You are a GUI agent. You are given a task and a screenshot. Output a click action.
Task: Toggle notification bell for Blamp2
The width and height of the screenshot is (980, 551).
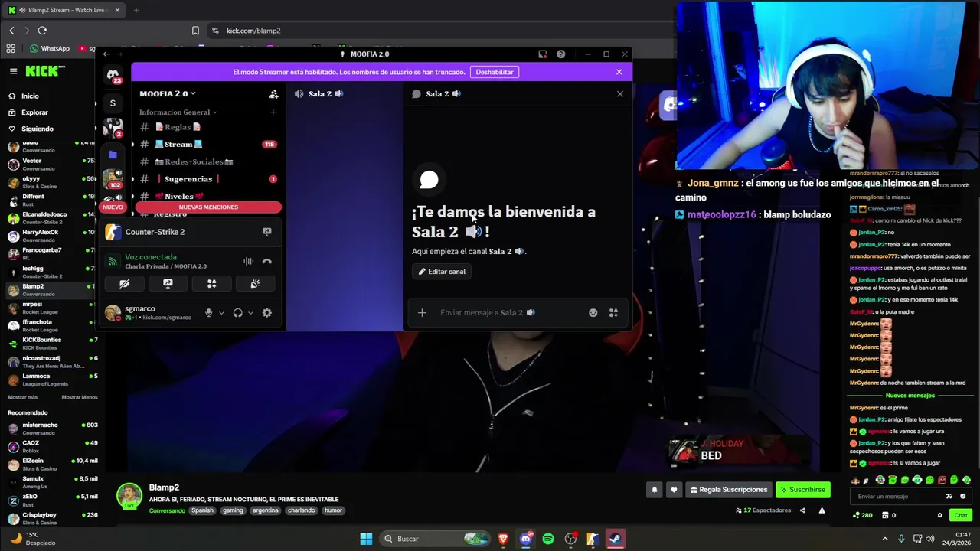(x=654, y=490)
